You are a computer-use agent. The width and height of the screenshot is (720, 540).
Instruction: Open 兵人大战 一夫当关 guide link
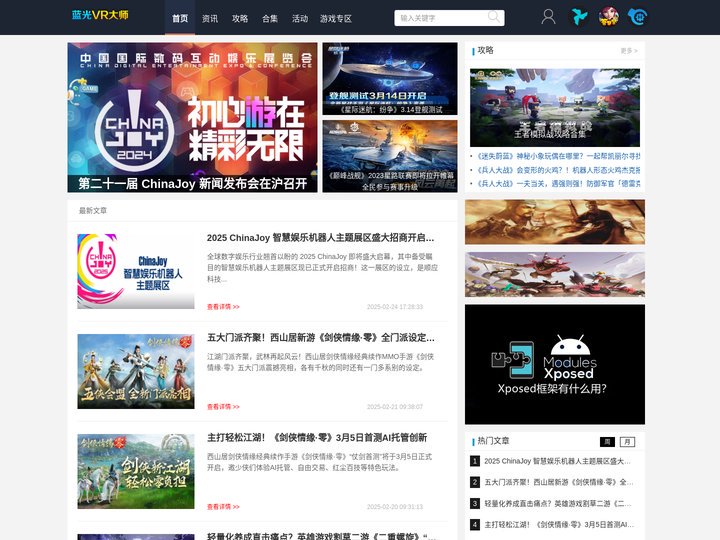pyautogui.click(x=558, y=184)
